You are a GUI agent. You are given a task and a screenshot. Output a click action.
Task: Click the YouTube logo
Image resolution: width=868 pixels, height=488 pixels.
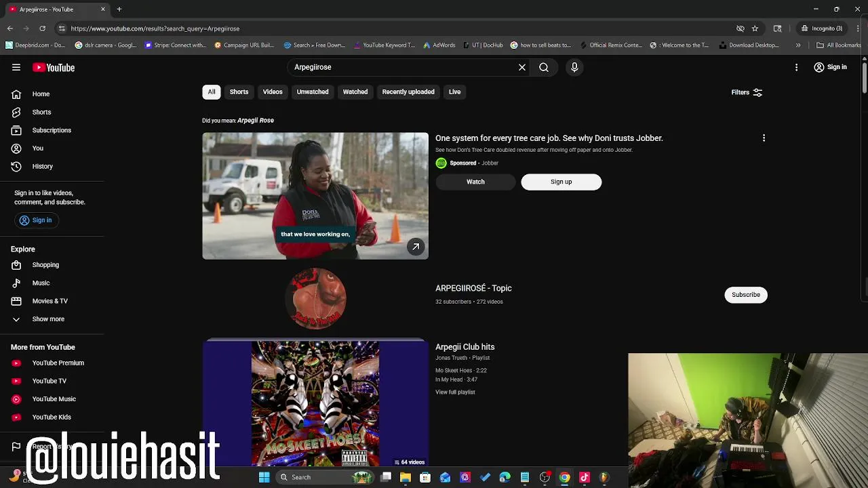coord(54,67)
